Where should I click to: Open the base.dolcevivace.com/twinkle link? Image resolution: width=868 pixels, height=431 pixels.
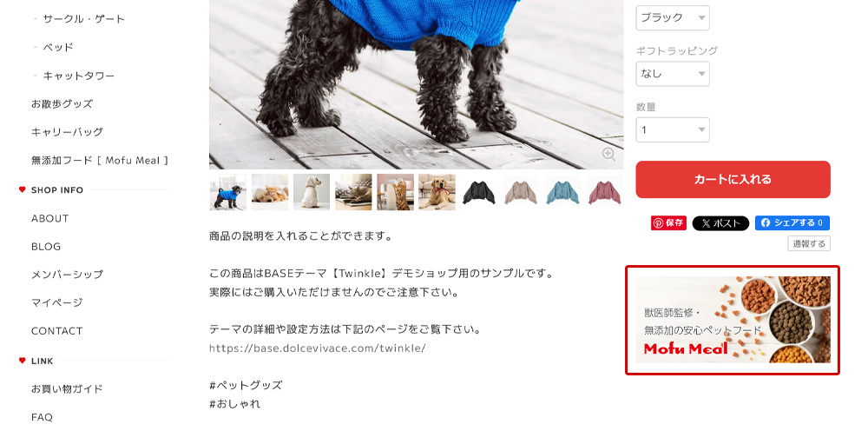pyautogui.click(x=318, y=348)
